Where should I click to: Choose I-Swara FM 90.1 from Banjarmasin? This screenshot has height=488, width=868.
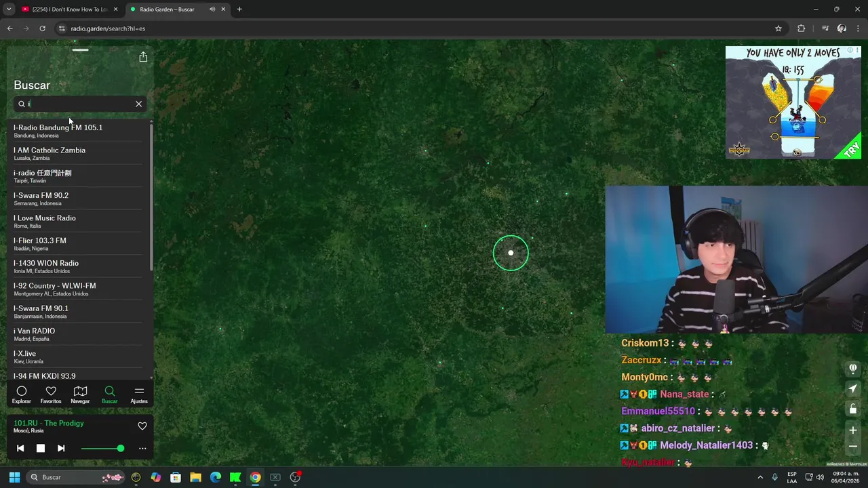(x=78, y=312)
